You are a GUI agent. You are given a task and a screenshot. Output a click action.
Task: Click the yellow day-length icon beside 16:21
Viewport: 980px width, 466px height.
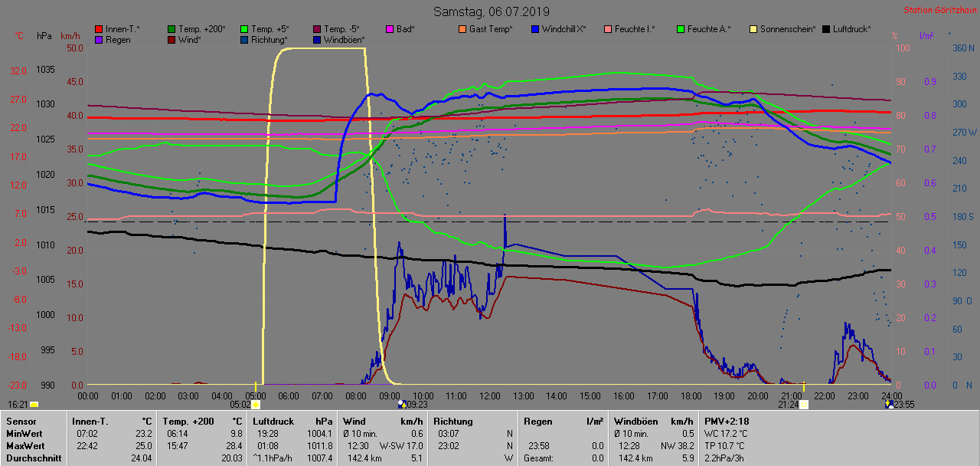(34, 404)
